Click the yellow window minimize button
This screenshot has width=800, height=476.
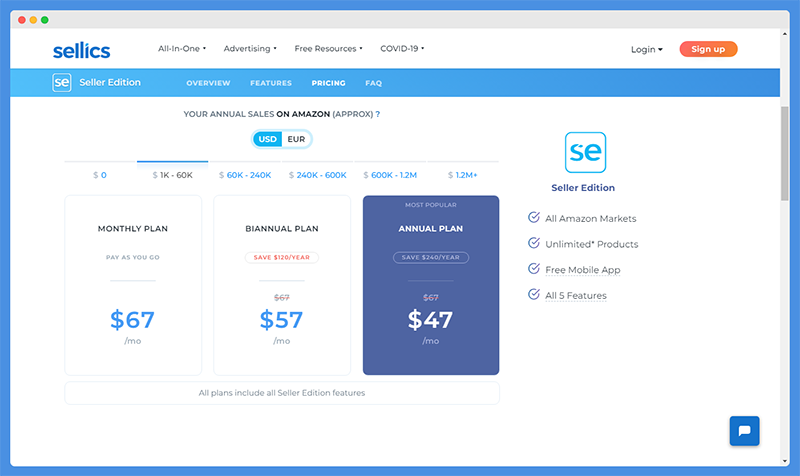(33, 20)
